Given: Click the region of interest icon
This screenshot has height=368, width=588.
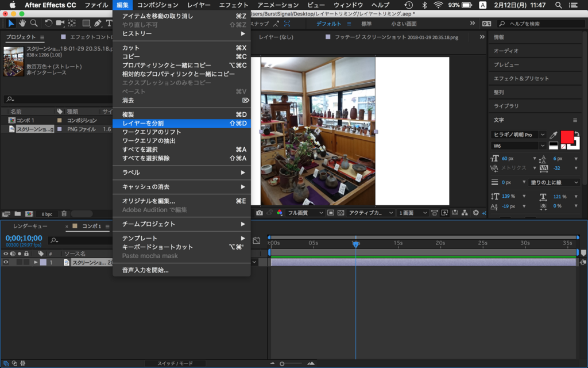Looking at the screenshot, I should [330, 213].
